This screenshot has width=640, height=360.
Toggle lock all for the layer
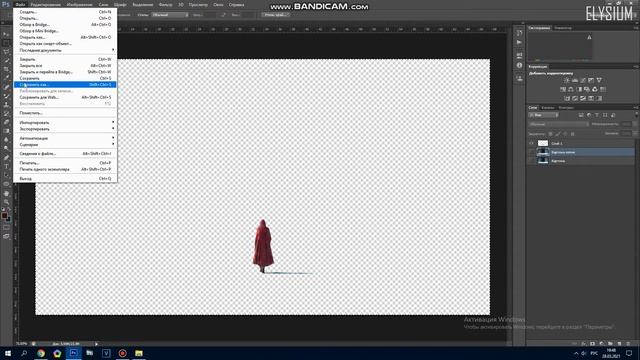pos(572,133)
